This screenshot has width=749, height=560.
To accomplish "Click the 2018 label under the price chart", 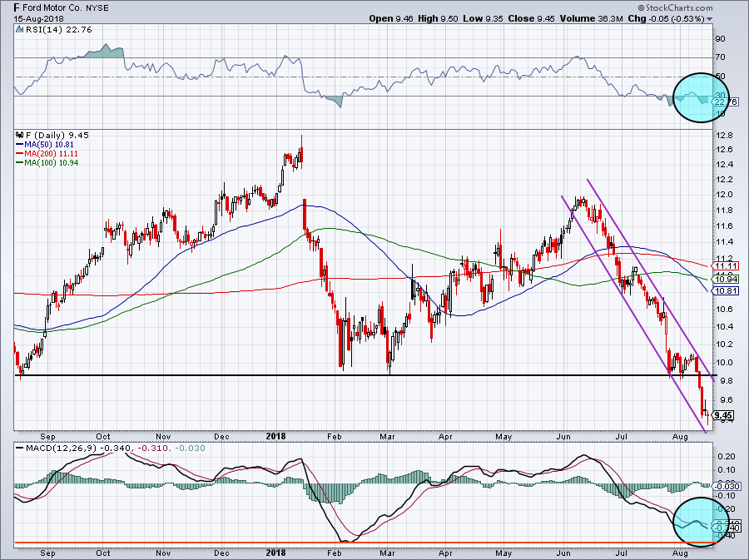I will [275, 436].
